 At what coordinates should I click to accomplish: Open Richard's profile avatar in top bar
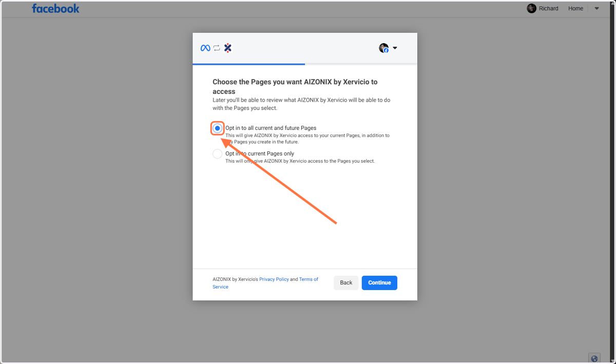(531, 8)
